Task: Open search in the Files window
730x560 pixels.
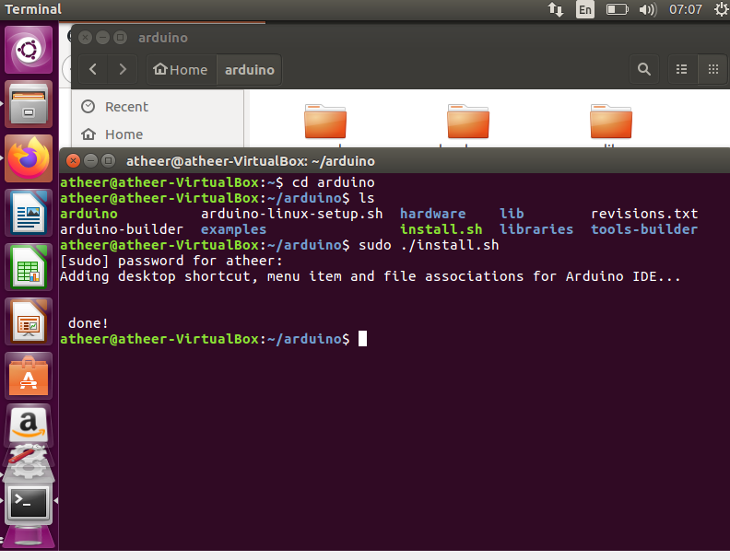Action: 644,70
